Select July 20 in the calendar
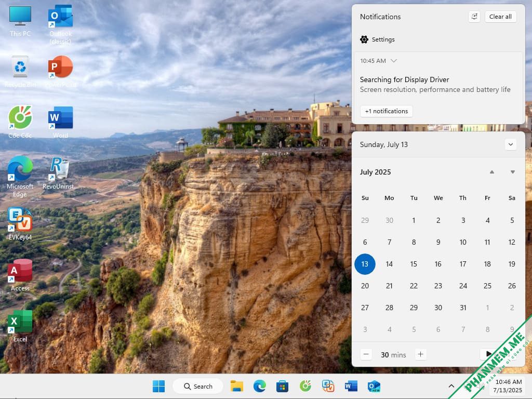 click(365, 286)
